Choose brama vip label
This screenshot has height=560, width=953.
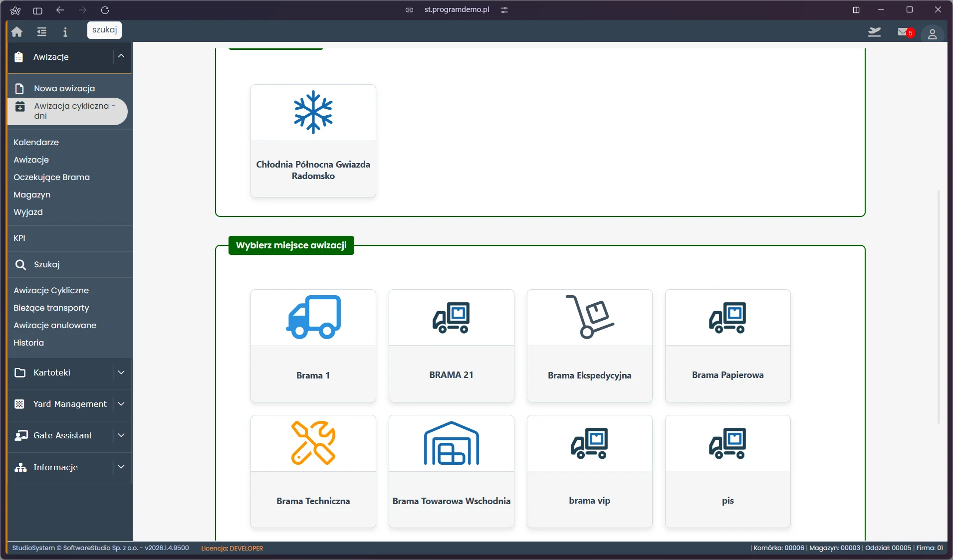click(590, 501)
